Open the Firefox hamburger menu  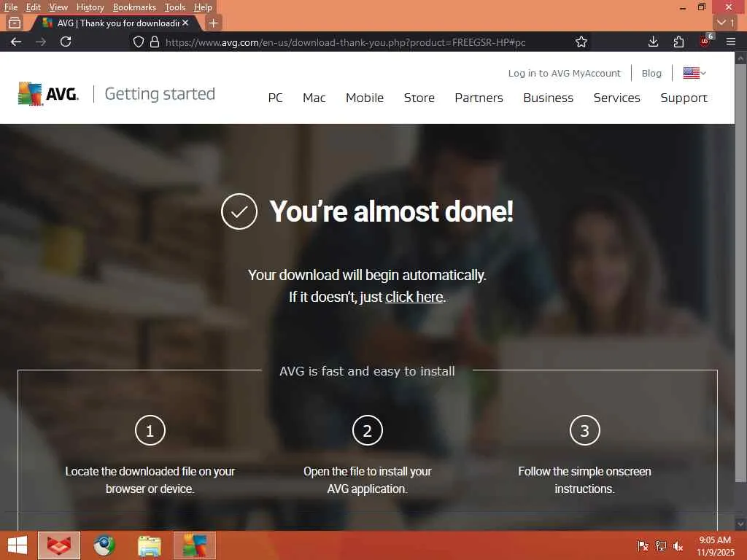[731, 42]
